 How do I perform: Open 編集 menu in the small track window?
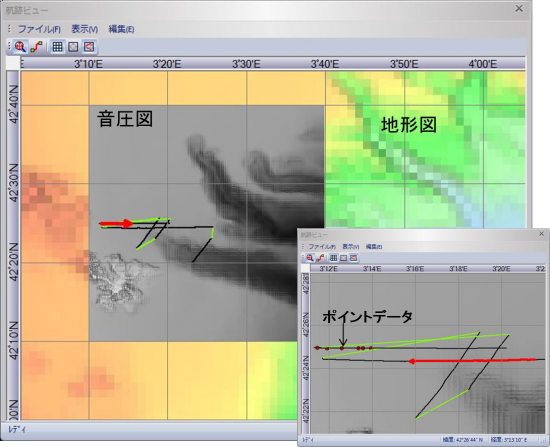coord(374,247)
